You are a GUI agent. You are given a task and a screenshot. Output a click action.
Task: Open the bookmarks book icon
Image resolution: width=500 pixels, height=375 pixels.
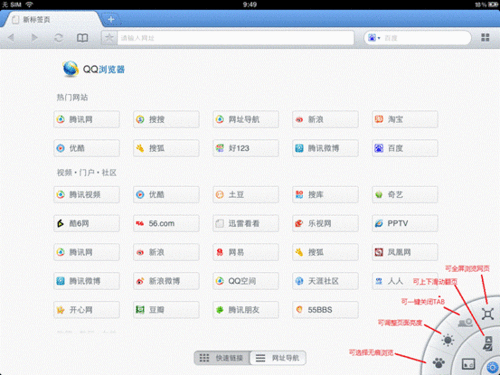click(x=82, y=38)
